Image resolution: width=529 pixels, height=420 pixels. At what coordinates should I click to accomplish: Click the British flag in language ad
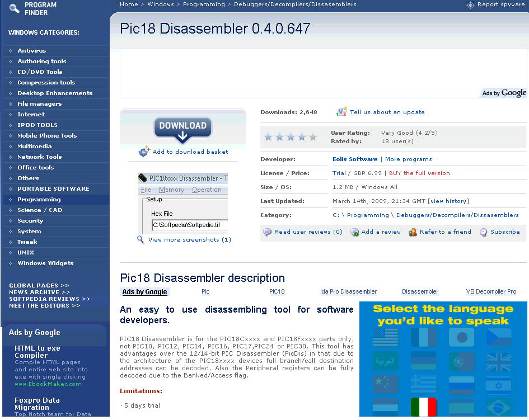click(x=499, y=361)
